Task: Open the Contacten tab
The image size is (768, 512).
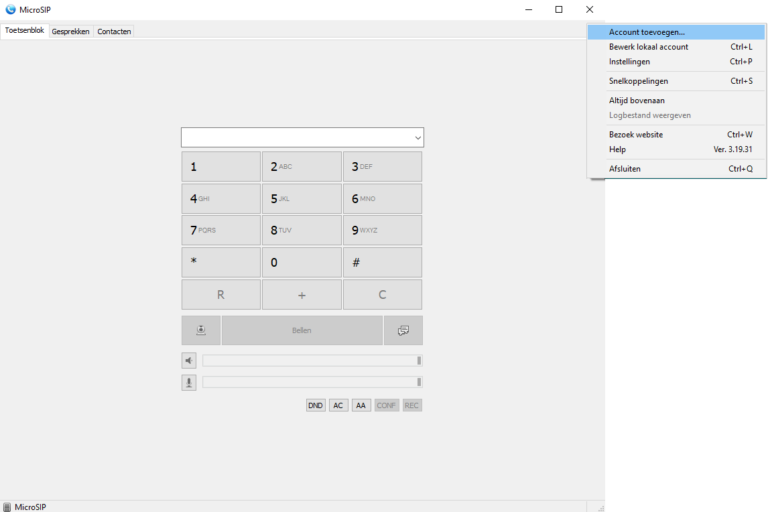Action: pos(114,31)
